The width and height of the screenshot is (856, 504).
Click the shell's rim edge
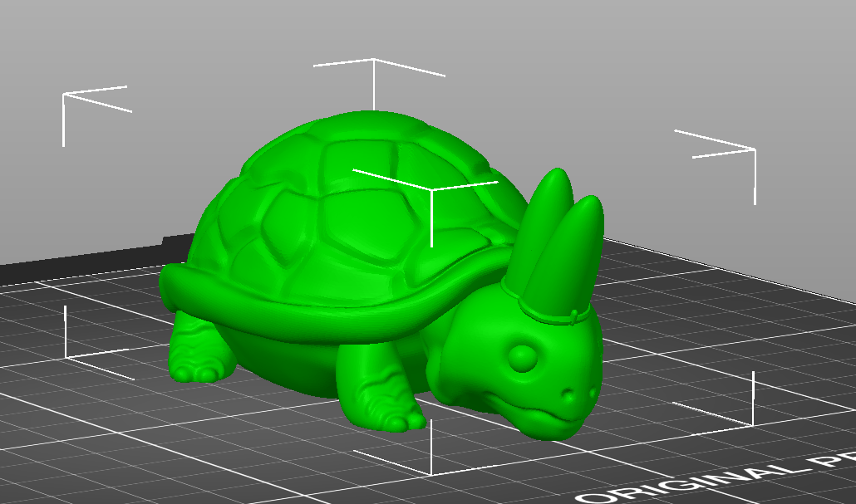tap(249, 286)
